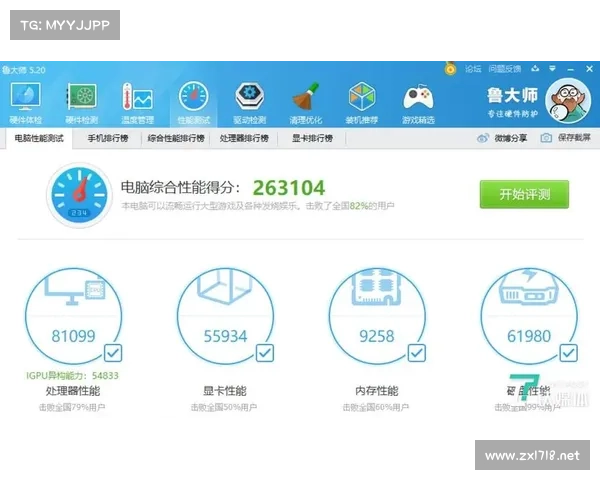Toggle the graphics card performance checkbox
Image resolution: width=600 pixels, height=480 pixels.
[x=264, y=353]
